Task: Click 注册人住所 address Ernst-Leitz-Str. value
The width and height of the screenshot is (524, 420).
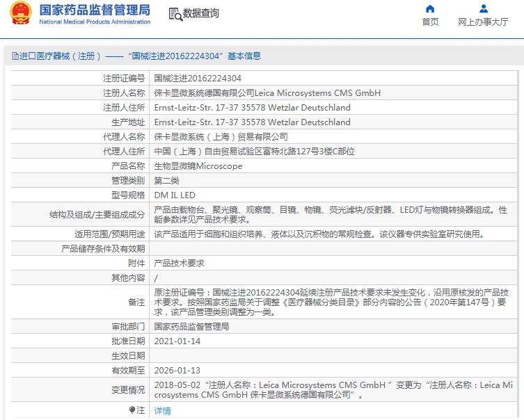Action: [x=253, y=108]
